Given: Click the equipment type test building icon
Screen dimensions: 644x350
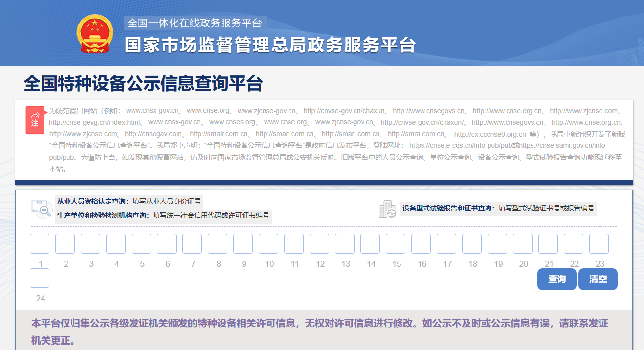Looking at the screenshot, I should point(387,209).
